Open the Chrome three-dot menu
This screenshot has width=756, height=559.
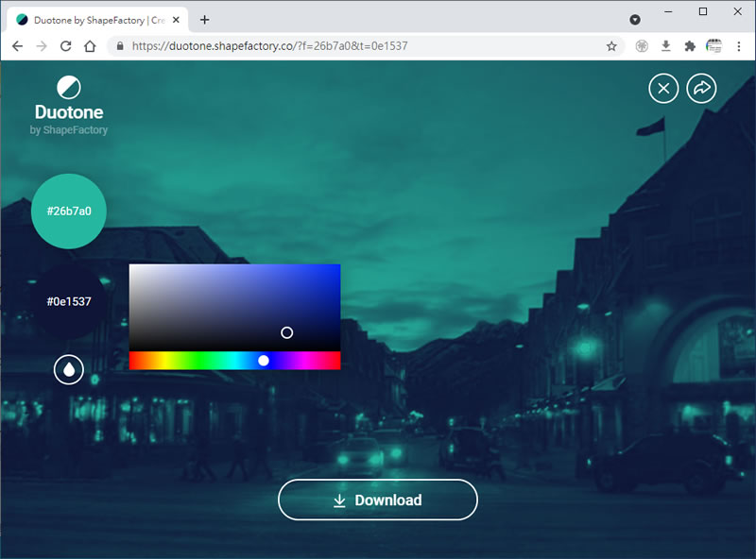pos(739,45)
